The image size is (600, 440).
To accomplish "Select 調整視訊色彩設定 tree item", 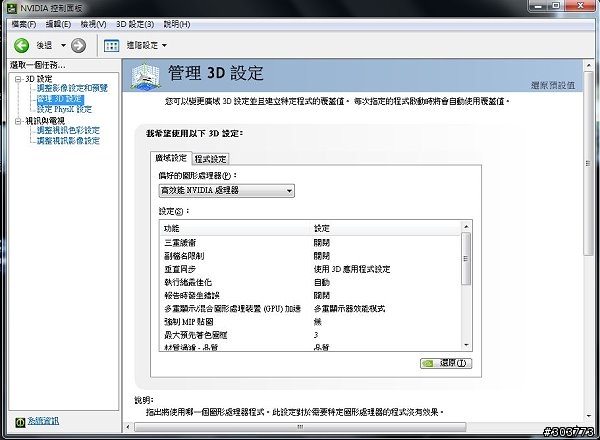I will click(x=68, y=130).
